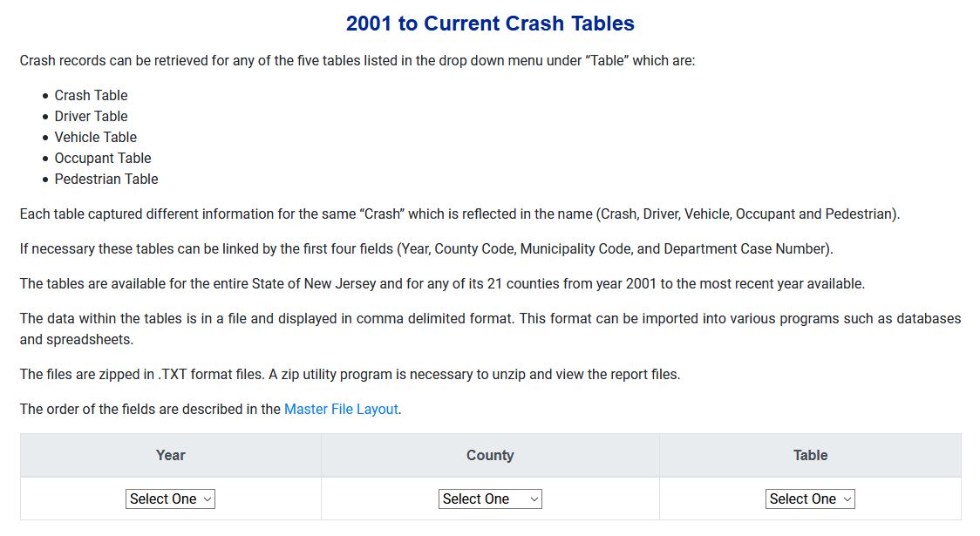Select the "Vehicle Table" bullet text

(95, 137)
